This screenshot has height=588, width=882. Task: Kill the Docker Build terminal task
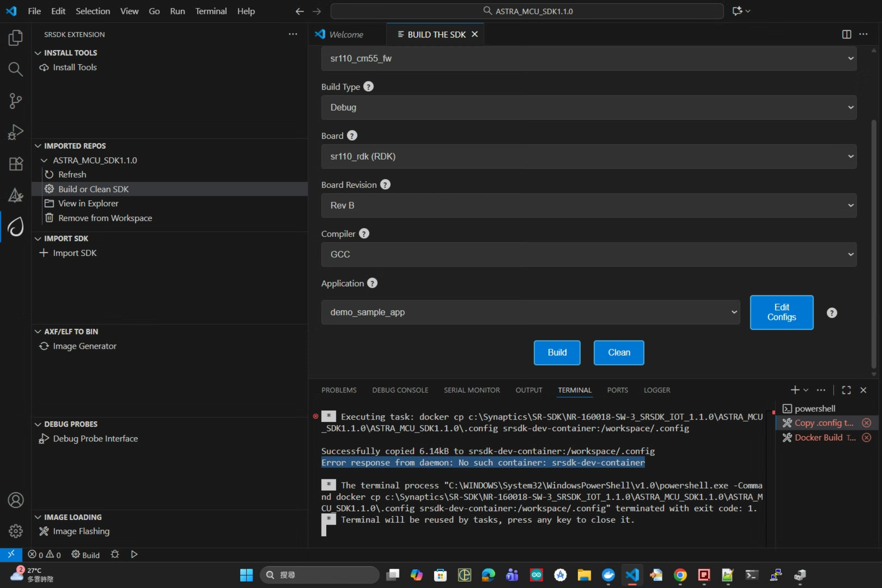867,438
